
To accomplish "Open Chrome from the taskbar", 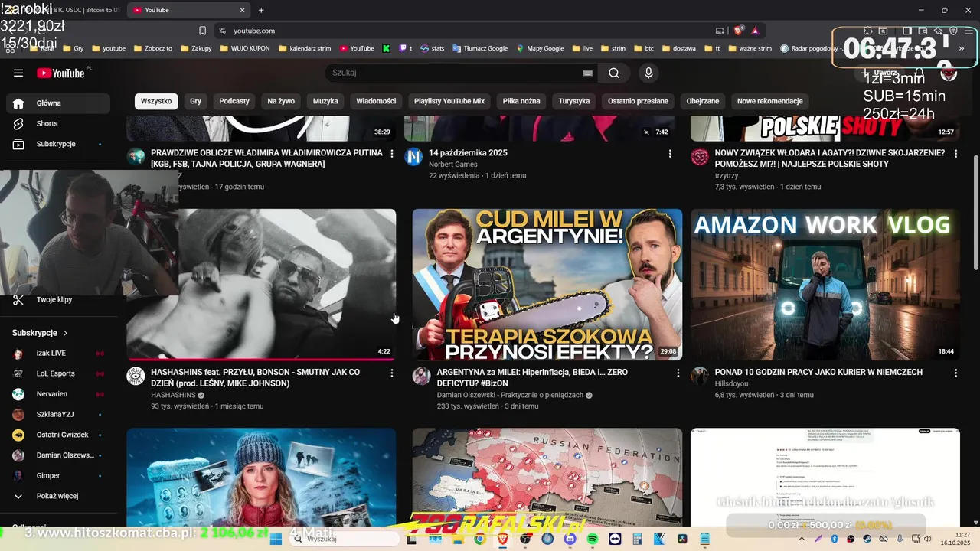I will pyautogui.click(x=479, y=540).
